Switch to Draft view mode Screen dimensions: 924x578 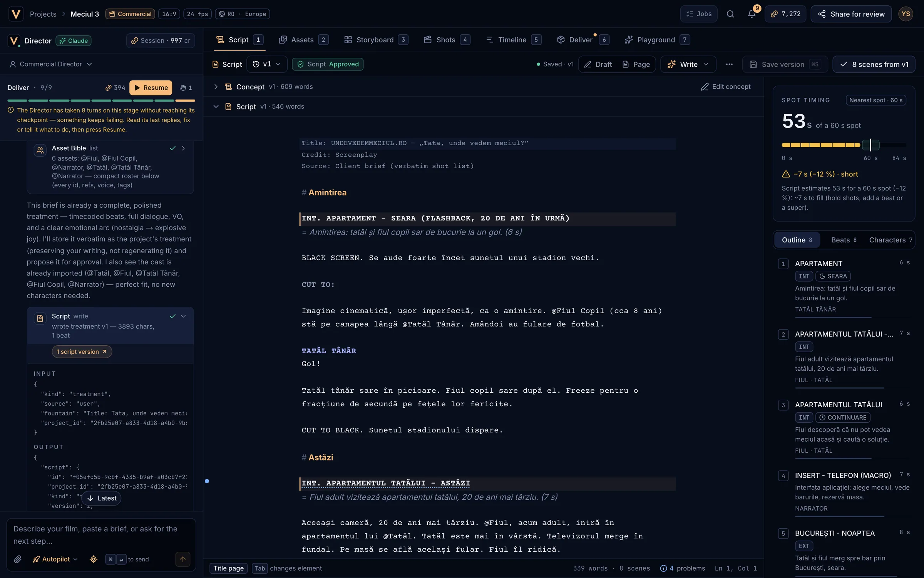(598, 64)
